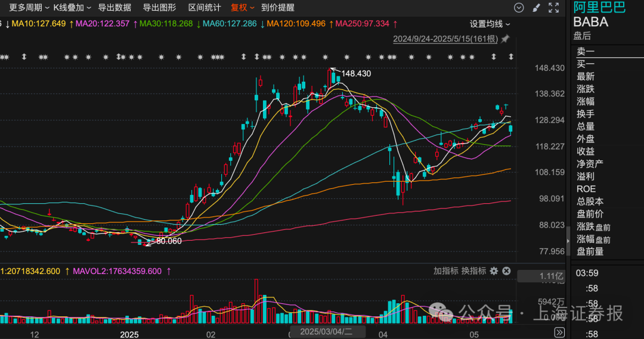Click the 03:59 time entry in tick list
The height and width of the screenshot is (339, 644).
pyautogui.click(x=587, y=273)
